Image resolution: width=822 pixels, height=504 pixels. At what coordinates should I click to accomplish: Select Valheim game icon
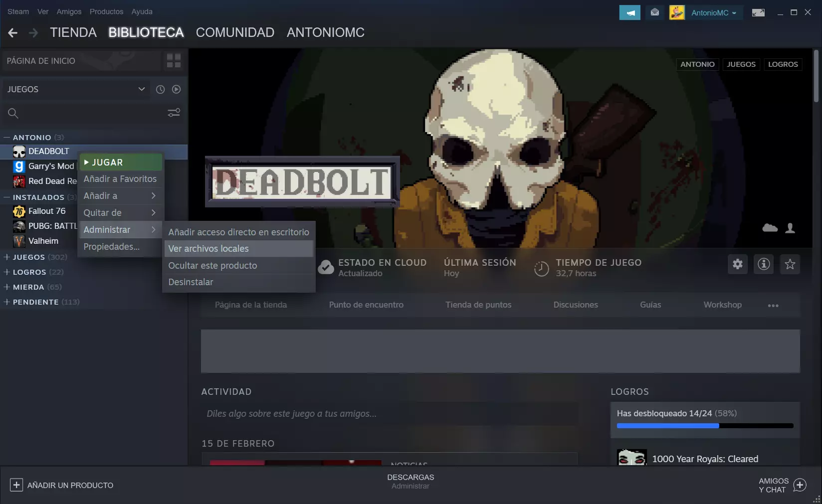point(19,241)
